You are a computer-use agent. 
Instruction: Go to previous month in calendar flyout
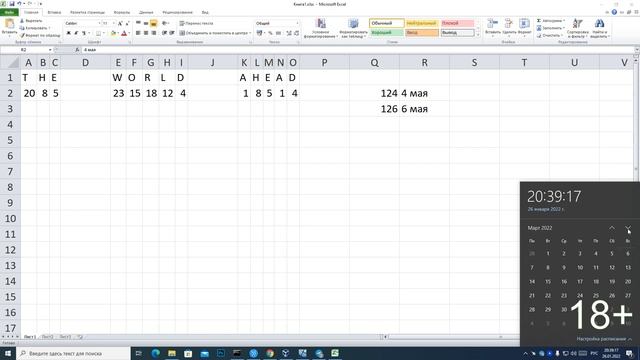pyautogui.click(x=612, y=228)
